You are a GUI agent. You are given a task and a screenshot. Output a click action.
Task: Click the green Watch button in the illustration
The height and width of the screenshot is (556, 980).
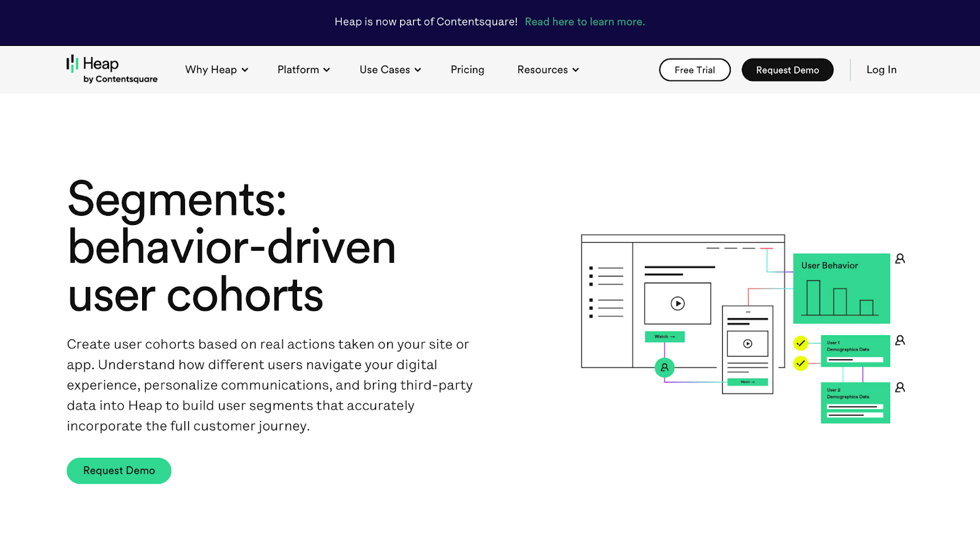click(665, 337)
